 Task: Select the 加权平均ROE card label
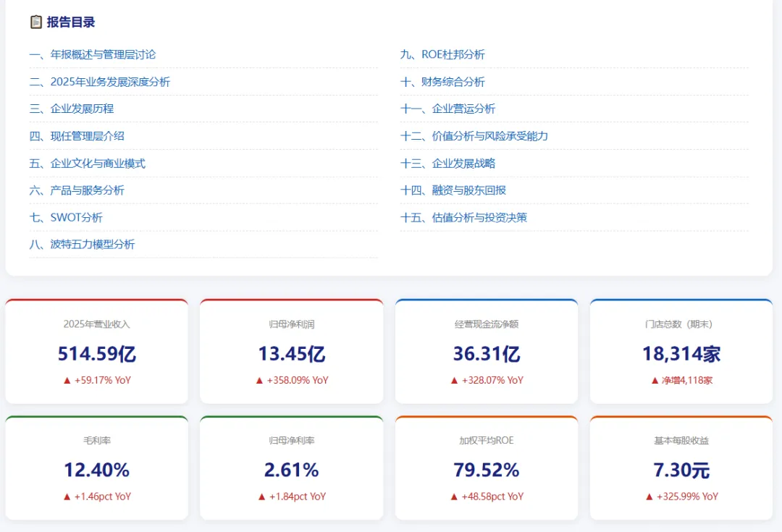pyautogui.click(x=487, y=440)
